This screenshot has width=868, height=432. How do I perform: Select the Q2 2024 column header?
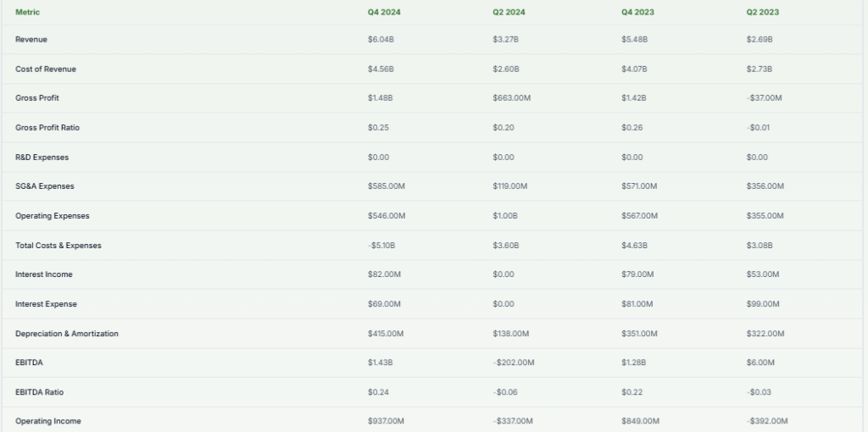(x=510, y=13)
